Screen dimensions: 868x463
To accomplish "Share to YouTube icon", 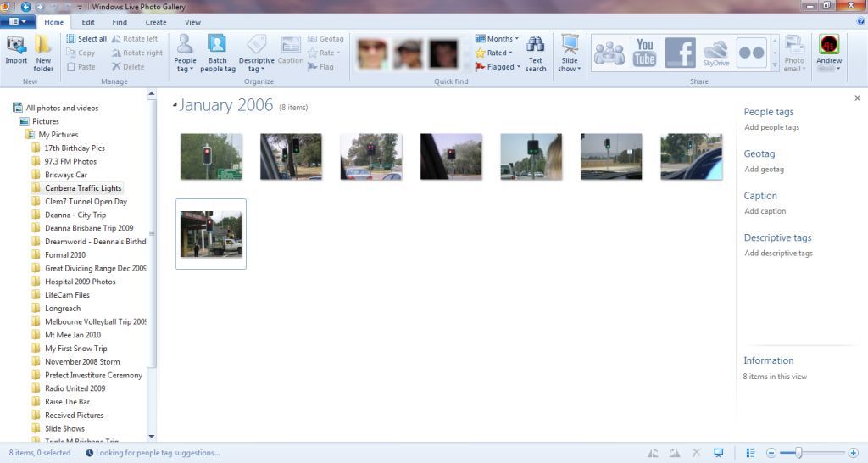I will [644, 53].
